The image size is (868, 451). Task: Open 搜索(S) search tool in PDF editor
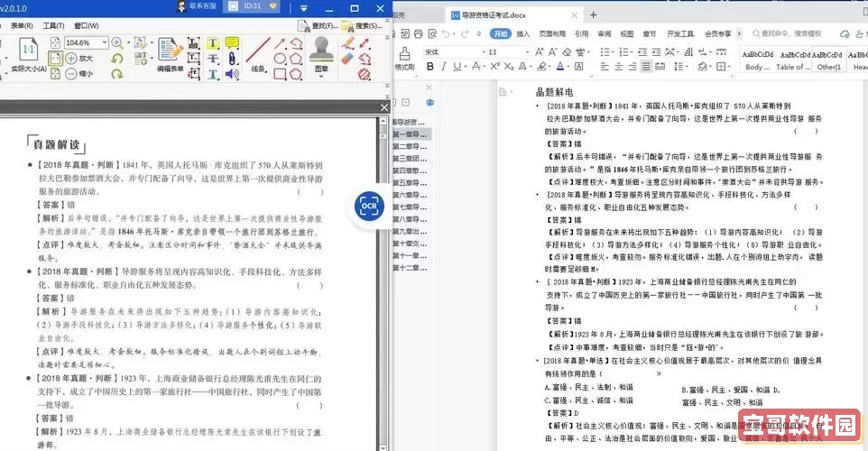(x=362, y=25)
